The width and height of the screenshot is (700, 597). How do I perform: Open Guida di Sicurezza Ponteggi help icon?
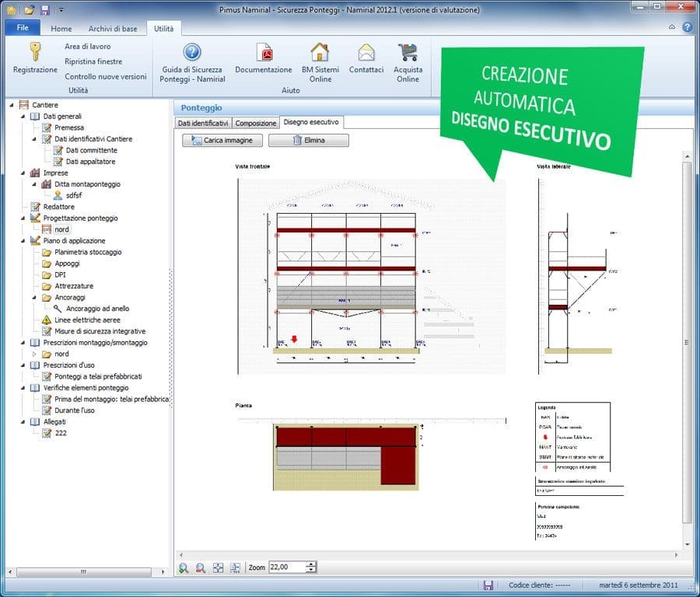pos(192,53)
